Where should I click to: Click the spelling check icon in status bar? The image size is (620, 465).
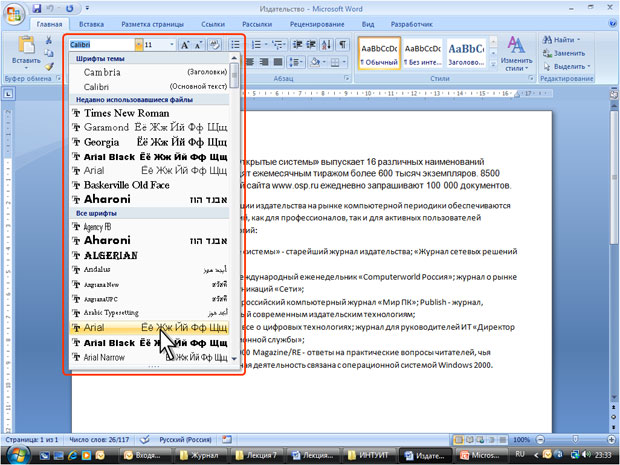(145, 439)
